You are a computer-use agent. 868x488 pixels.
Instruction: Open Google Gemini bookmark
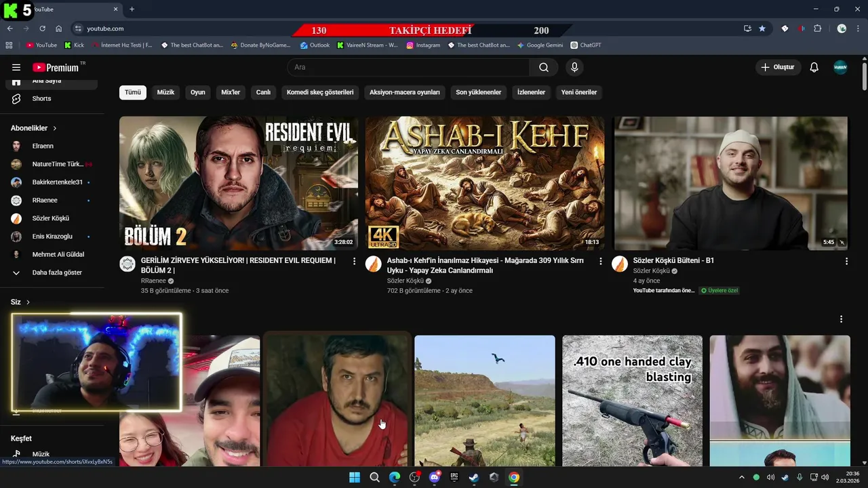coord(540,45)
